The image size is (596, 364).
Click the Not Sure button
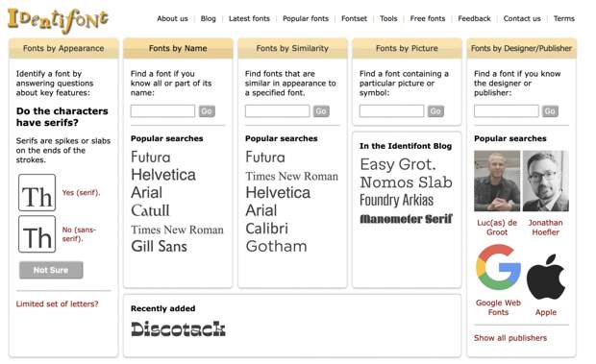51,270
